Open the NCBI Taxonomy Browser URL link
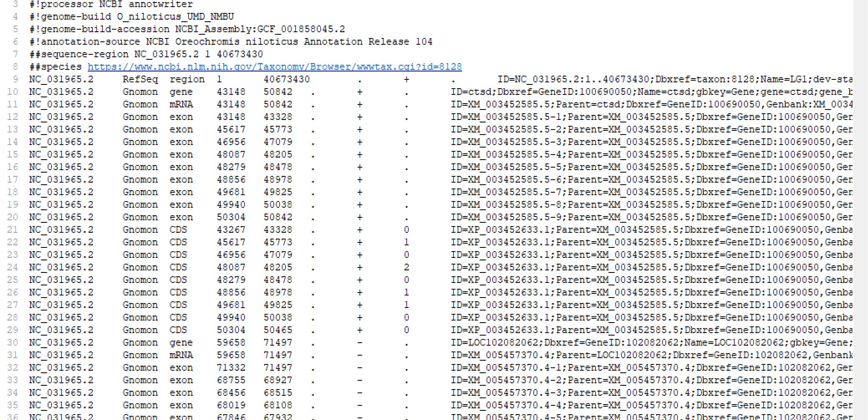The height and width of the screenshot is (420, 868). [x=275, y=67]
